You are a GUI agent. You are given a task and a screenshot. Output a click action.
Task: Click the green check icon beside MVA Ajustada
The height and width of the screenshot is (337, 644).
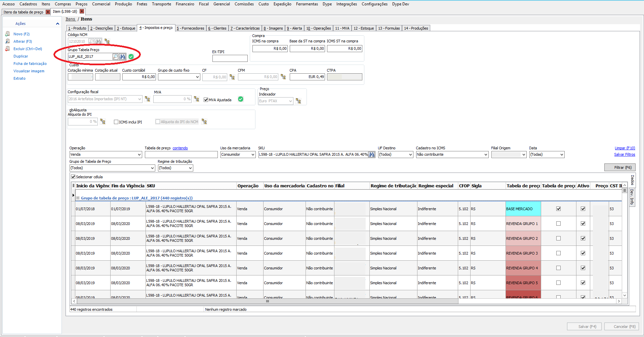[241, 99]
